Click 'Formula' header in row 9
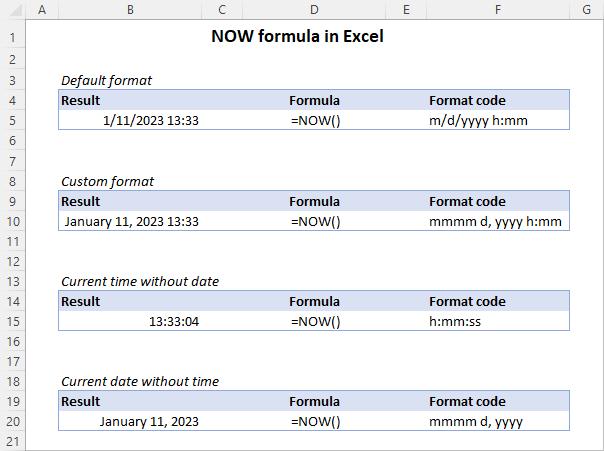The height and width of the screenshot is (451, 604). point(314,201)
